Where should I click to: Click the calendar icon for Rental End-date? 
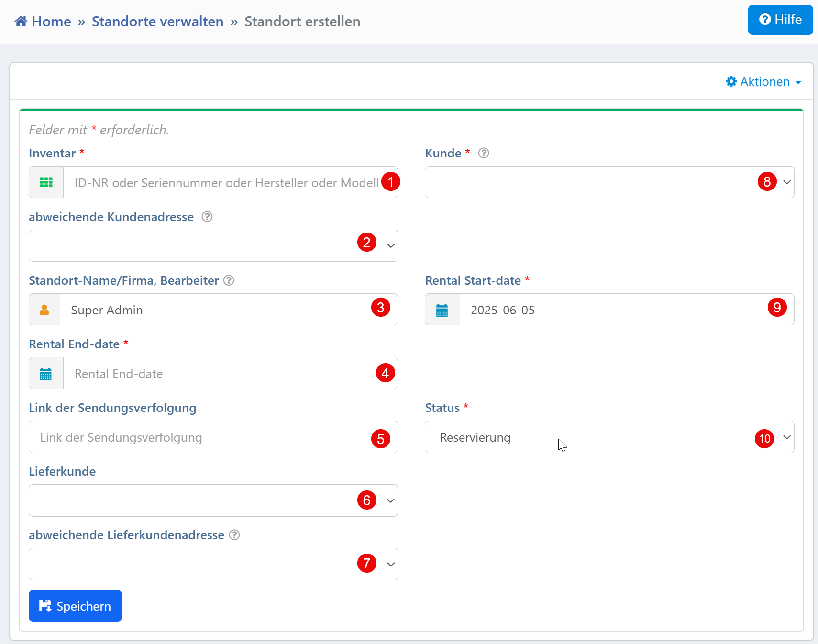coord(46,374)
